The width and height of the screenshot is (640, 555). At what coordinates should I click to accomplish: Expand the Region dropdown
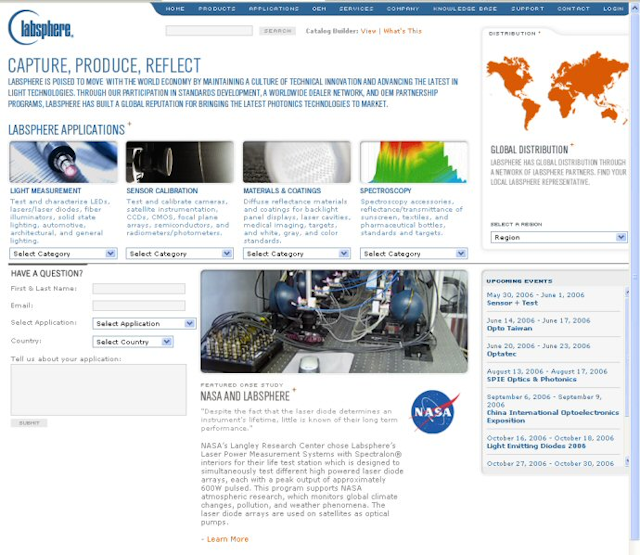pyautogui.click(x=559, y=237)
